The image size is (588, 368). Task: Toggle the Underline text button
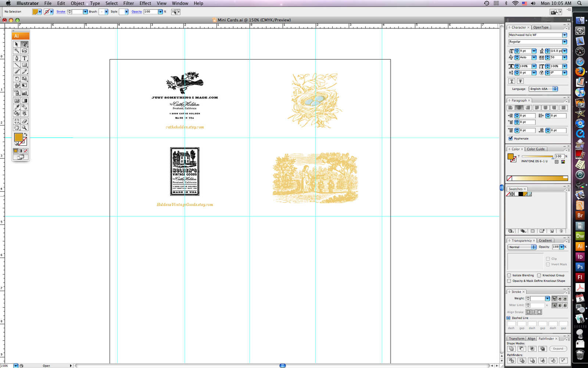(x=512, y=81)
